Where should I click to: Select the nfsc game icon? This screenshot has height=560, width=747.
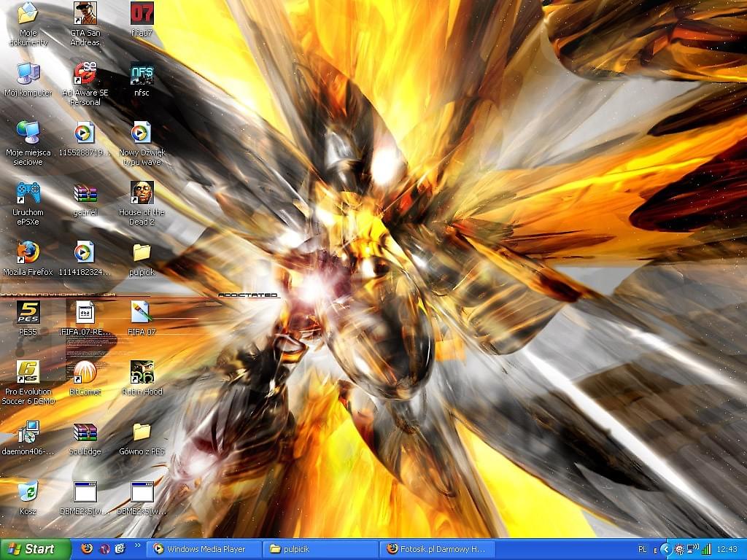click(142, 79)
